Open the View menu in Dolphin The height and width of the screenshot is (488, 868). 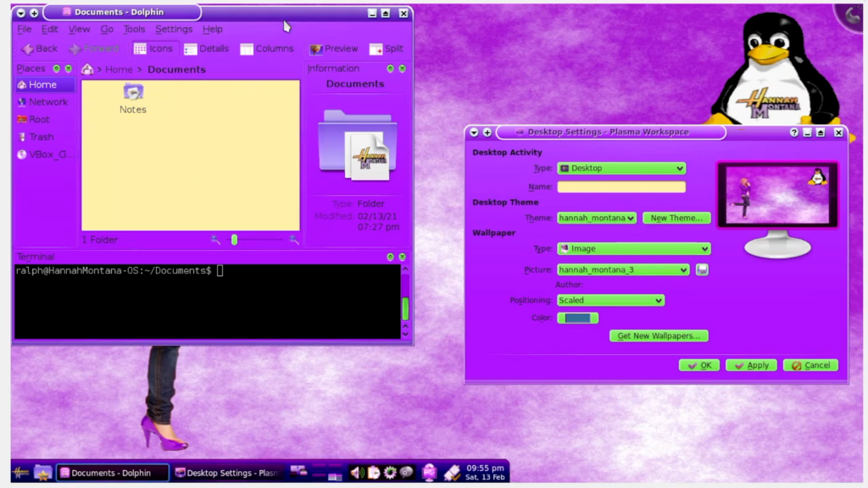(x=79, y=30)
